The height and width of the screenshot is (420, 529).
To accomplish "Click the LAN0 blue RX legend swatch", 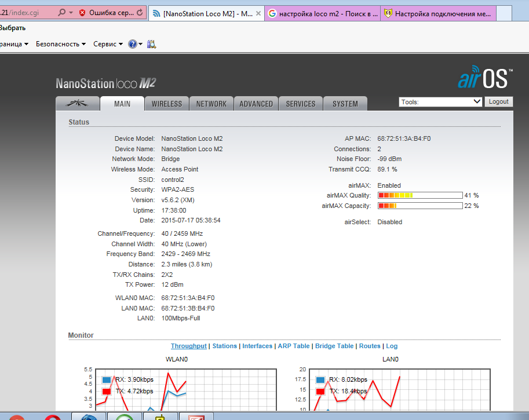I will [x=320, y=380].
